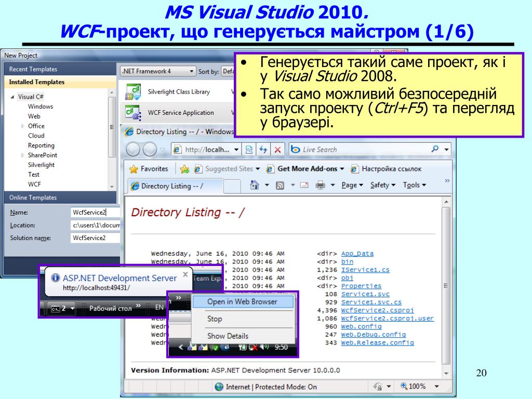Open the address bar URL history dropdown
The image size is (532, 399).
pos(236,150)
